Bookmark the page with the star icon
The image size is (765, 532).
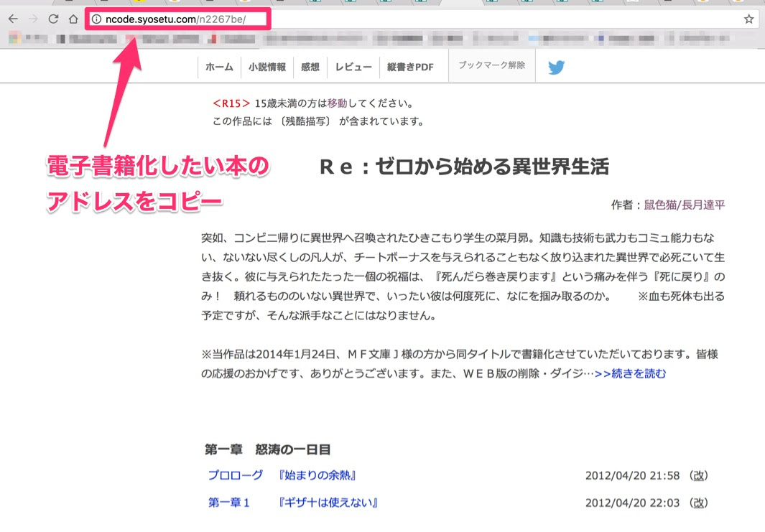(749, 19)
